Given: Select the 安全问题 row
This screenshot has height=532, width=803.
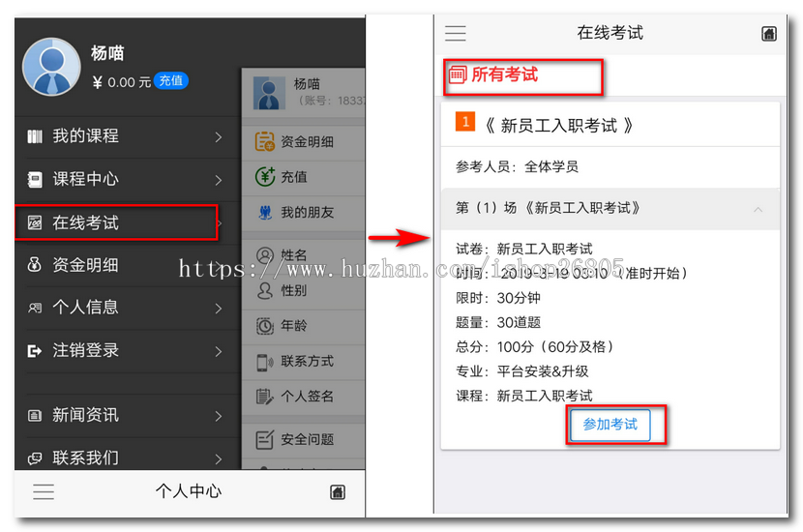Looking at the screenshot, I should [x=304, y=440].
